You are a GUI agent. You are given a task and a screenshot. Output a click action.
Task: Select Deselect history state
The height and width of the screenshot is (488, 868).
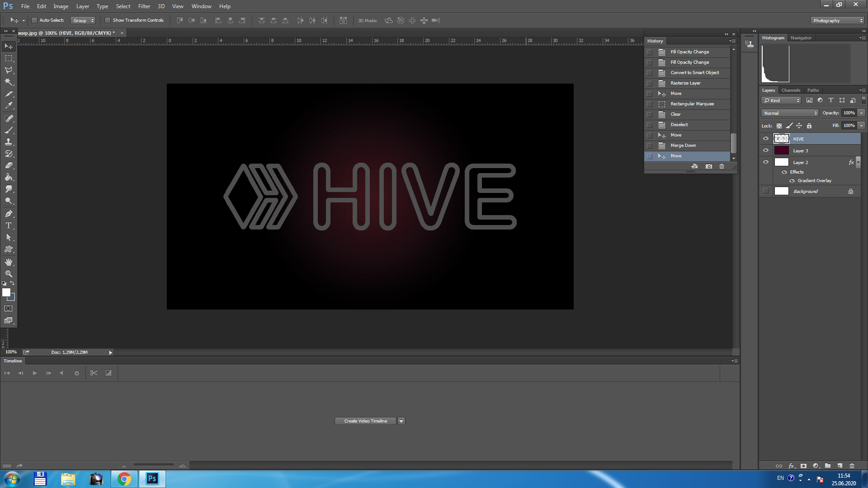[687, 125]
